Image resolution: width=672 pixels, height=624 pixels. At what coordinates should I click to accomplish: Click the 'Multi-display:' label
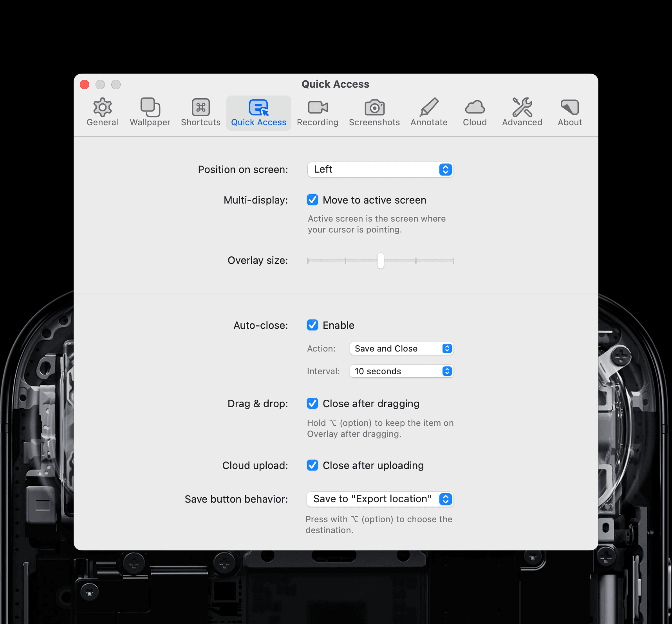[x=256, y=200]
